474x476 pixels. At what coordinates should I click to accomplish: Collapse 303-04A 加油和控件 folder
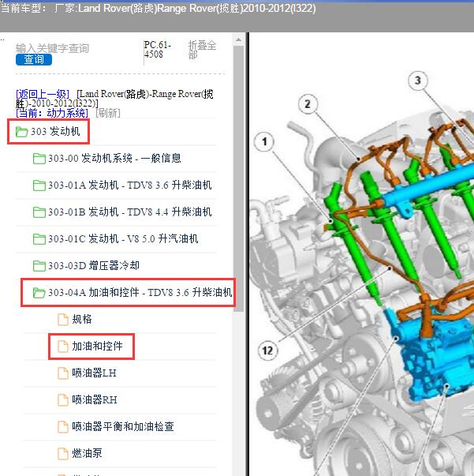pos(39,294)
